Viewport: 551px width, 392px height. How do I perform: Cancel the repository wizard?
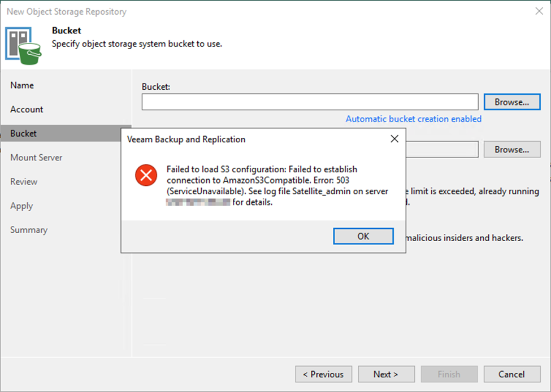click(x=512, y=374)
